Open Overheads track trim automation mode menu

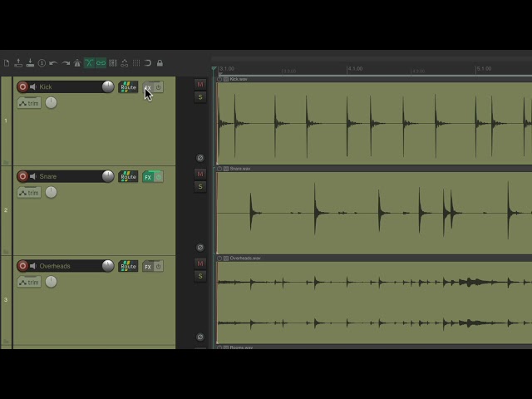point(29,283)
